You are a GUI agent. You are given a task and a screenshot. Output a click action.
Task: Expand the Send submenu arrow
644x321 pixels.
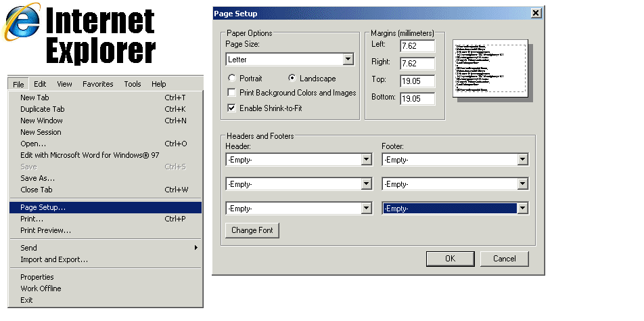196,248
